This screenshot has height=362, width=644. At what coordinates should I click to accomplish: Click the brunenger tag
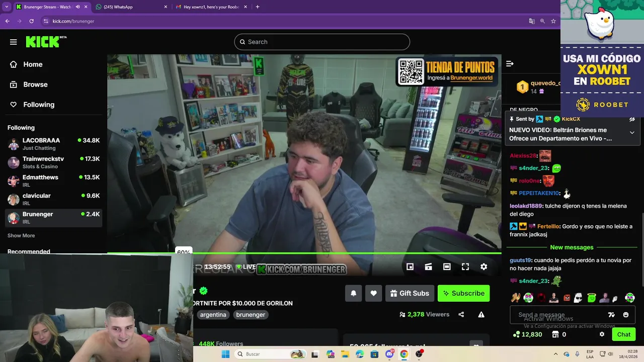pyautogui.click(x=251, y=315)
